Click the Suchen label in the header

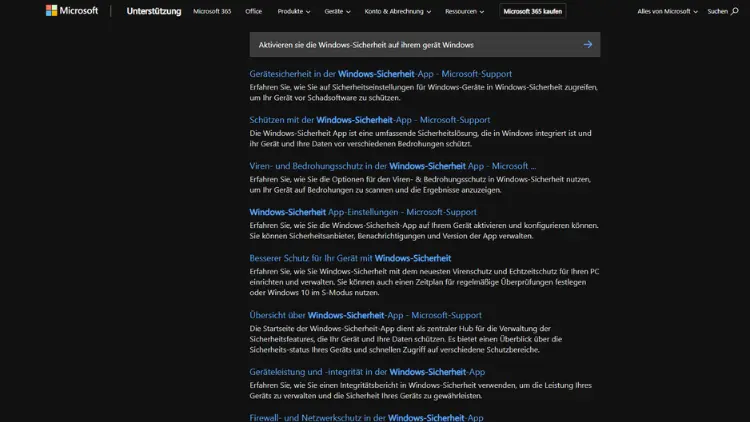(717, 11)
